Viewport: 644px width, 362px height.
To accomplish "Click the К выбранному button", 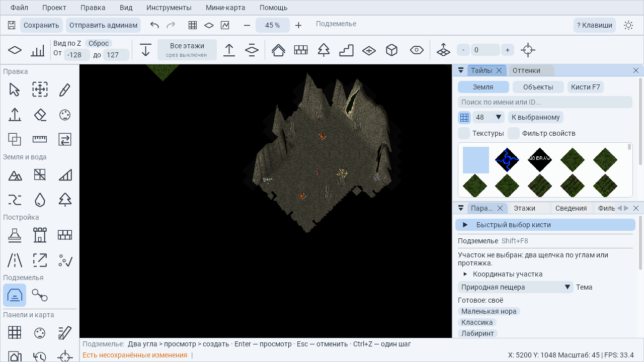I will point(536,117).
